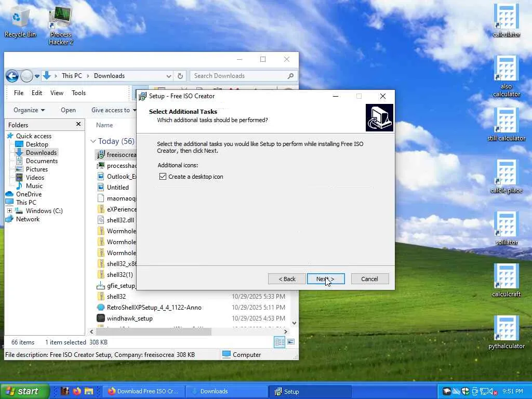The width and height of the screenshot is (532, 399).
Task: Expand the address bar history dropdown
Action: 169,76
